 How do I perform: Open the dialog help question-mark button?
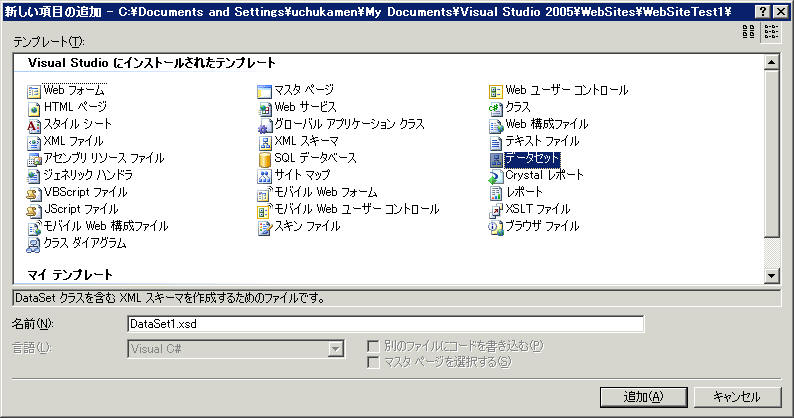(x=764, y=12)
